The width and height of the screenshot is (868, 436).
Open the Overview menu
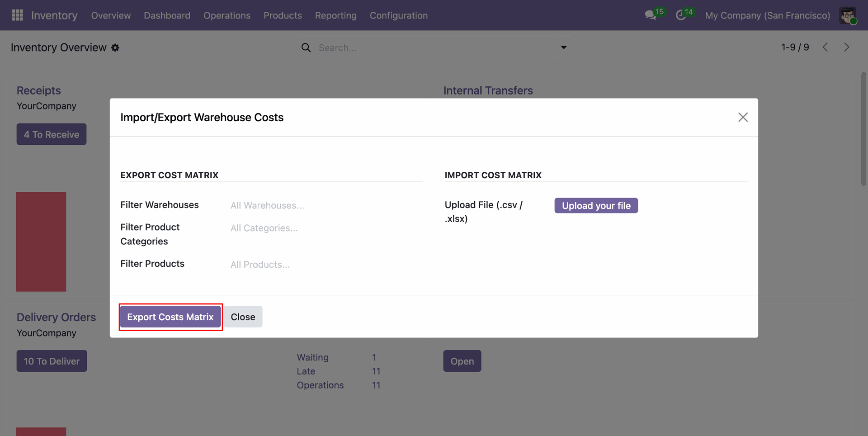pos(111,15)
